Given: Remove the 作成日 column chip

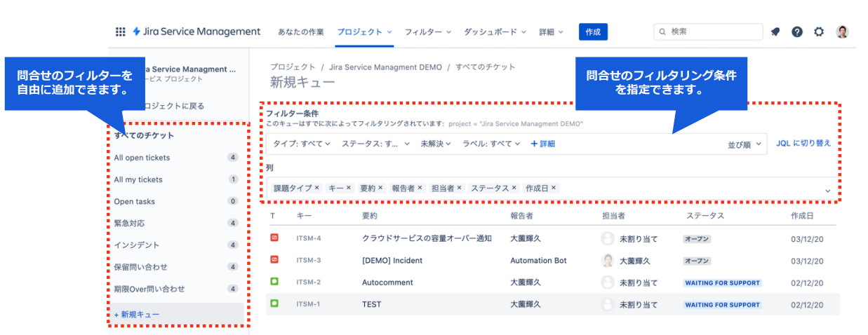Looking at the screenshot, I should (554, 188).
